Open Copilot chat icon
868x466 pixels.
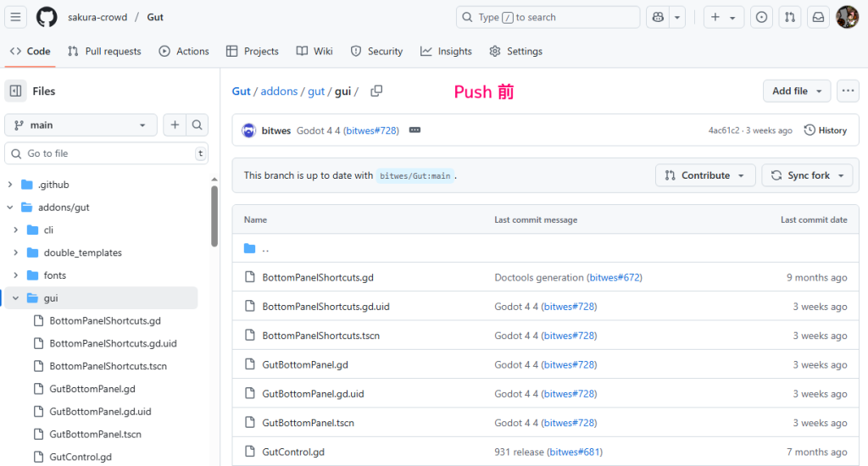(658, 17)
